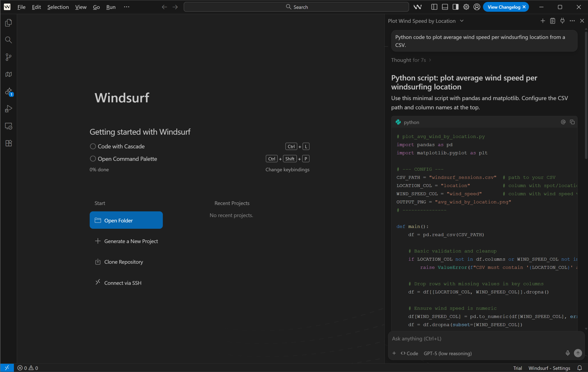
Task: Open Cascade panel more actions ellipsis
Action: pyautogui.click(x=572, y=21)
